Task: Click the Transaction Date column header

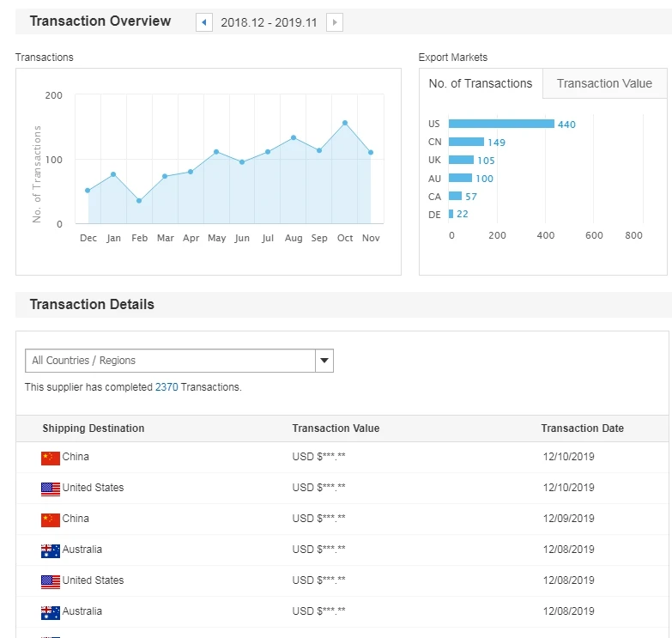Action: pyautogui.click(x=582, y=428)
